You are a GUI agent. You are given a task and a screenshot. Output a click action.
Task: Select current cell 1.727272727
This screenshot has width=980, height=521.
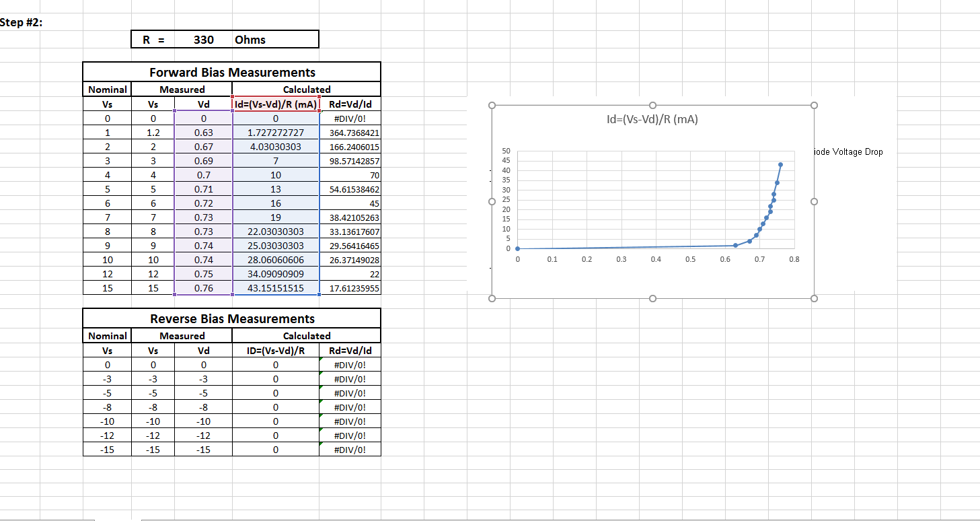pos(276,133)
